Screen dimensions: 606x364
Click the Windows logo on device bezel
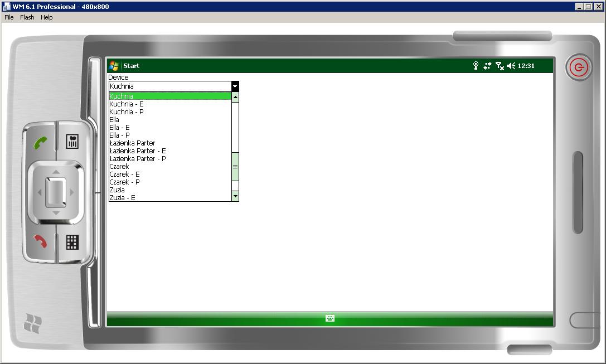tap(32, 323)
